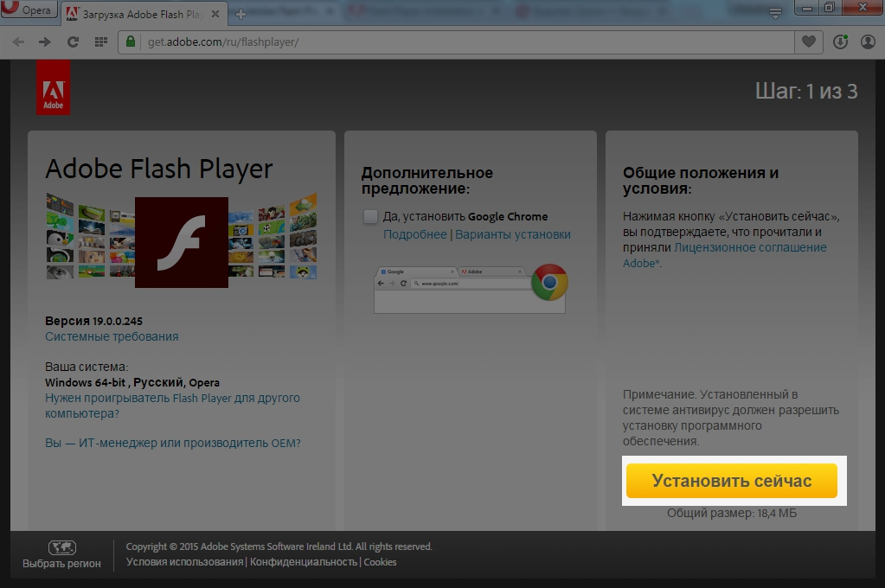885x588 pixels.
Task: Open the Opera main menu button
Action: point(29,9)
